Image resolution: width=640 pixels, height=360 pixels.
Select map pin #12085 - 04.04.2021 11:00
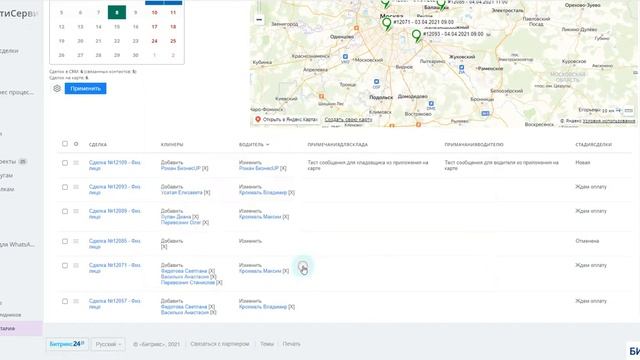(441, 5)
